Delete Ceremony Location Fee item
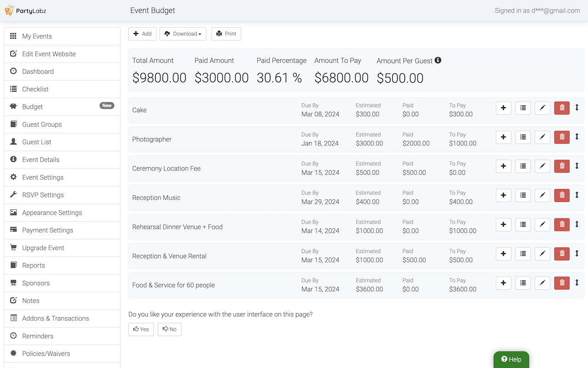The width and height of the screenshot is (588, 368). pos(562,166)
